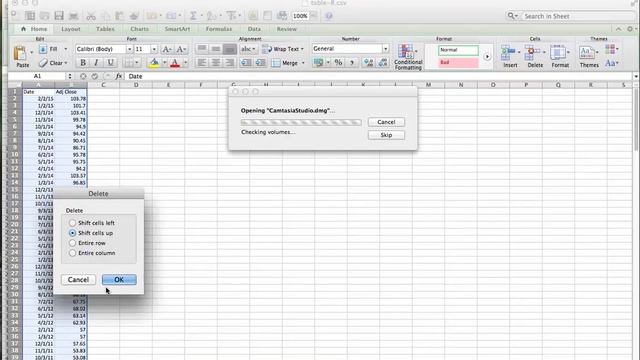Screen dimensions: 640x360
Task: Apply Comma number style
Action: pos(352,63)
